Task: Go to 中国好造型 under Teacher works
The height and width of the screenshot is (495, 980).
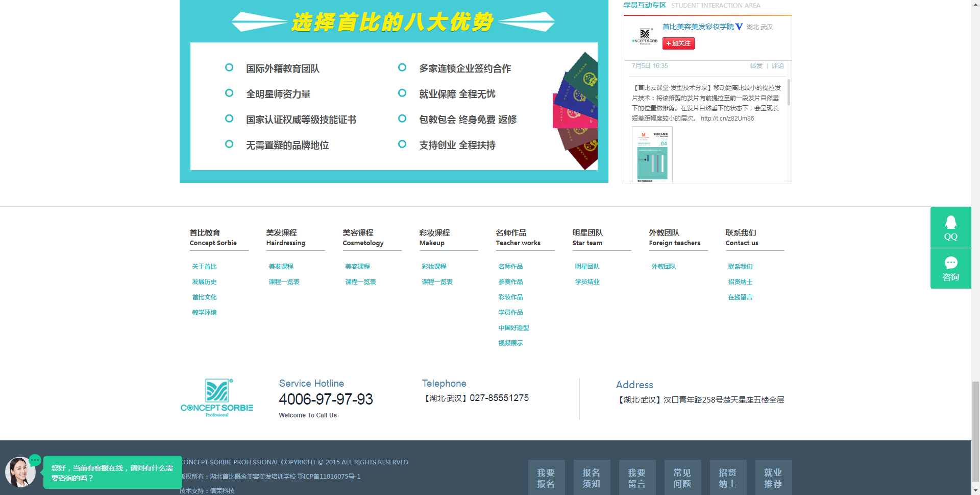Action: (513, 328)
